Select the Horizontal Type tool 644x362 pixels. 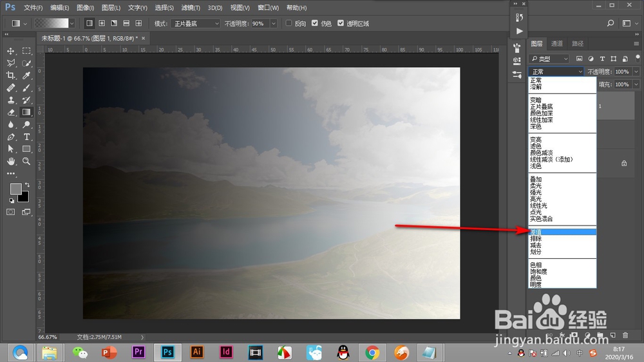[x=26, y=137]
